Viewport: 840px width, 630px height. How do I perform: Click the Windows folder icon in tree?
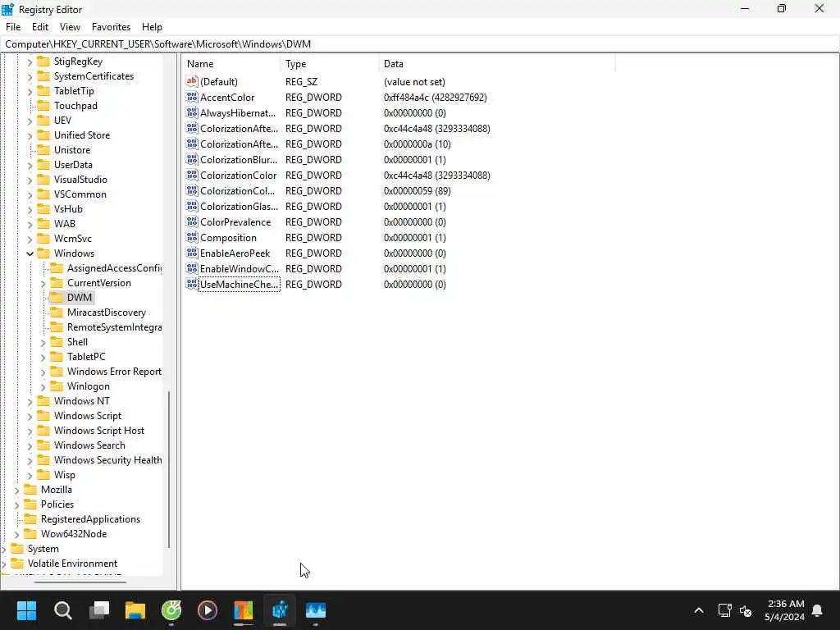[43, 253]
